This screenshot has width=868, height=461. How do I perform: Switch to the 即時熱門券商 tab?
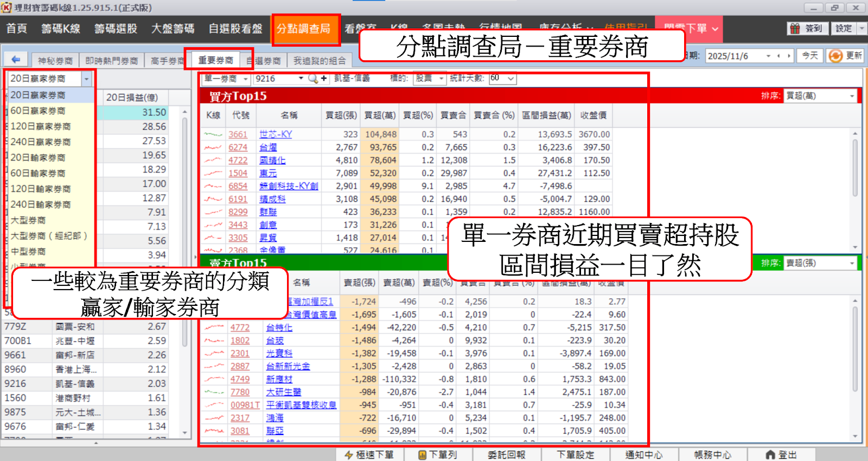click(x=112, y=61)
